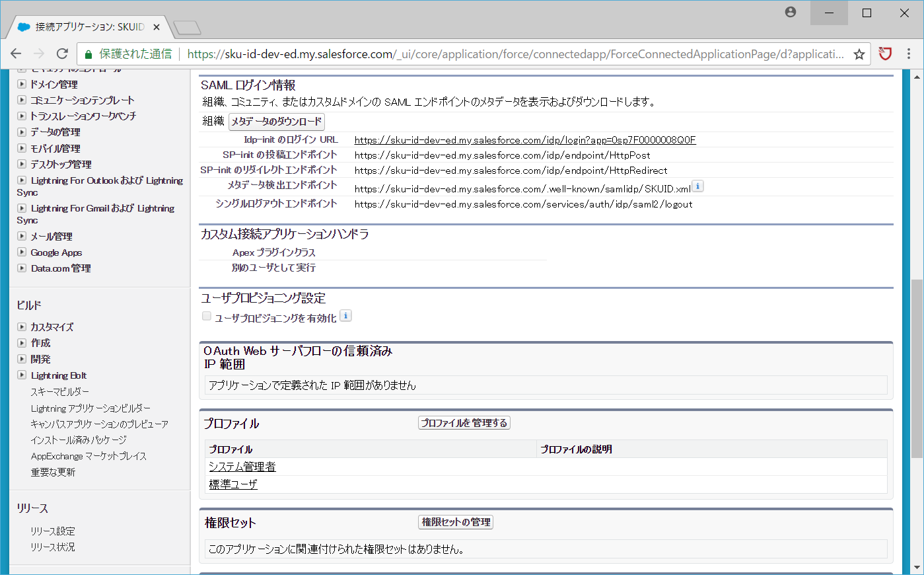This screenshot has width=924, height=575.
Task: Click the saml2/logout endpoint URL text
Action: (x=524, y=204)
